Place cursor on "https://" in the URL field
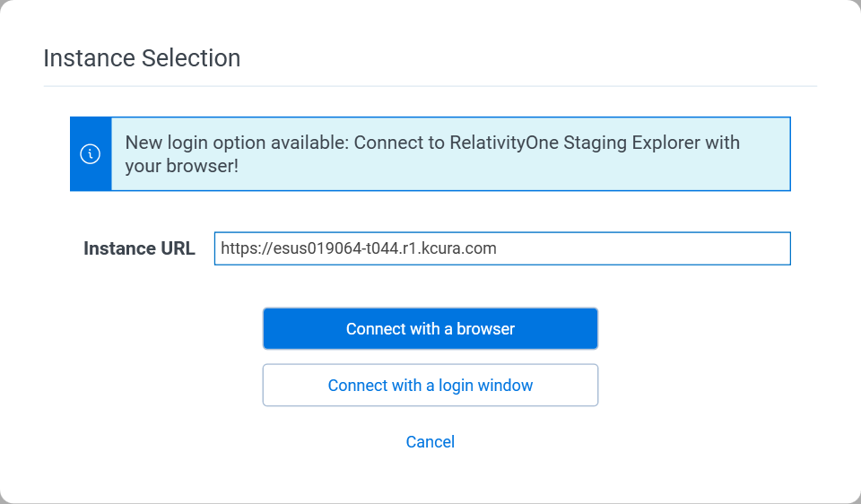The width and height of the screenshot is (861, 504). pos(247,248)
